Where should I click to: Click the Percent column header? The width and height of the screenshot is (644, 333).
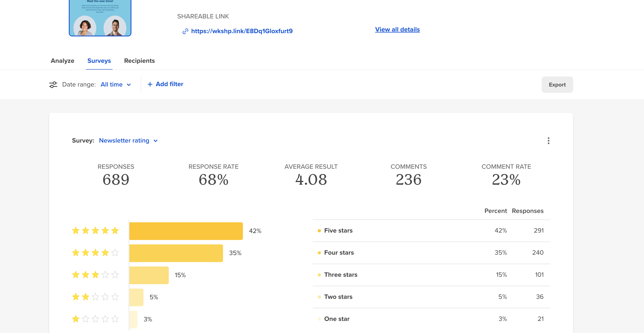[496, 211]
